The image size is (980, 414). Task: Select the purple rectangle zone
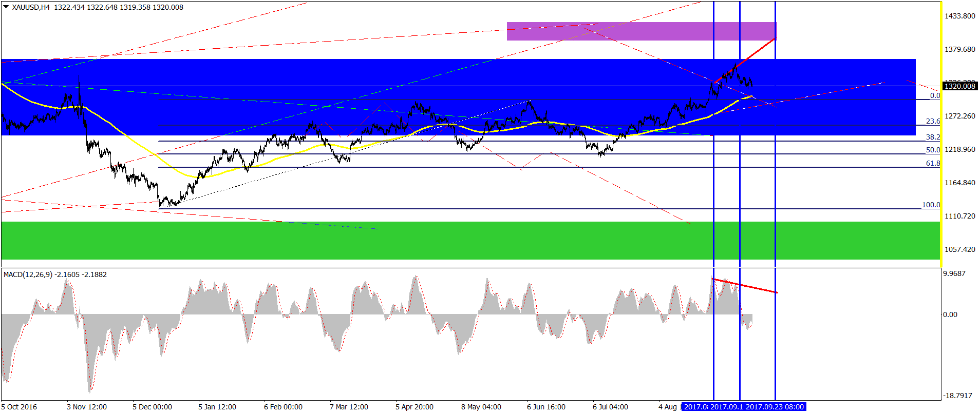[641, 31]
